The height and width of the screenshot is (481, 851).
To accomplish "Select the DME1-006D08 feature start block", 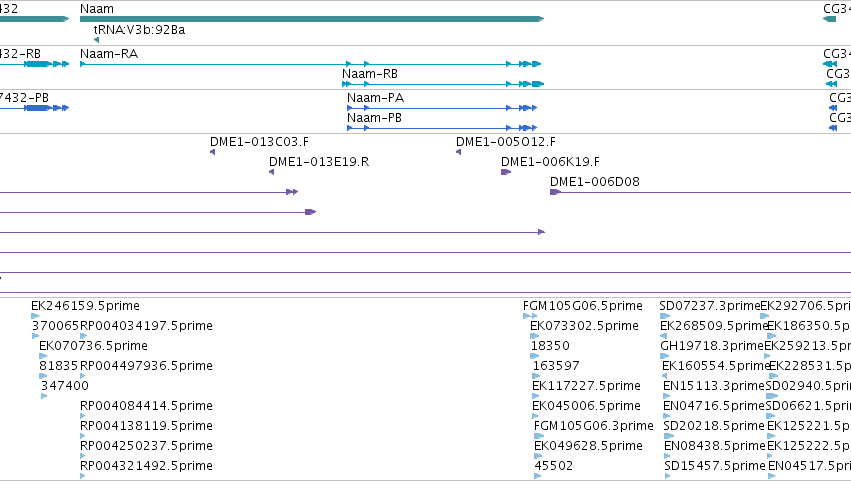I will (x=555, y=192).
